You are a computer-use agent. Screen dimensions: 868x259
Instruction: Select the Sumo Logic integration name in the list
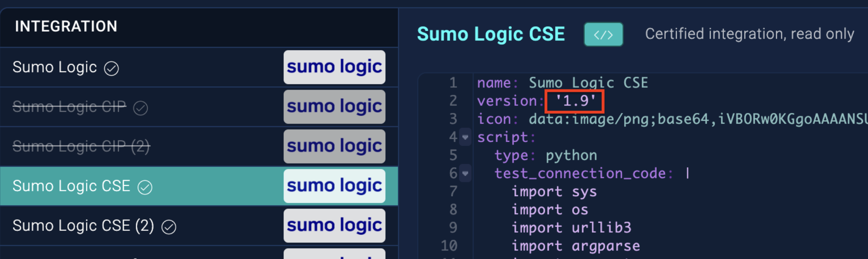(x=55, y=67)
